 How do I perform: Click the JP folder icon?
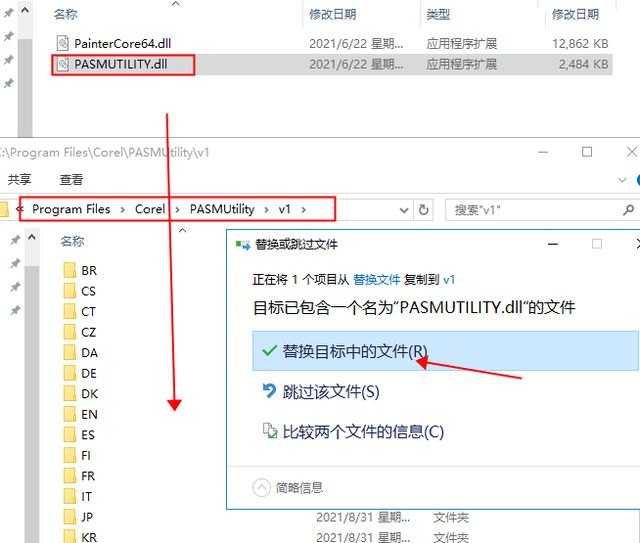pyautogui.click(x=69, y=517)
